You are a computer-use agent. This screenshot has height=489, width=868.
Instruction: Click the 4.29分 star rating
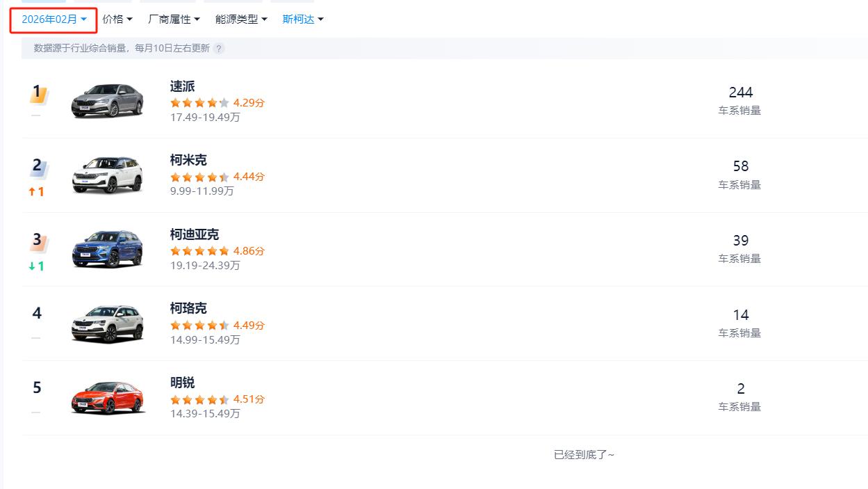coord(218,103)
